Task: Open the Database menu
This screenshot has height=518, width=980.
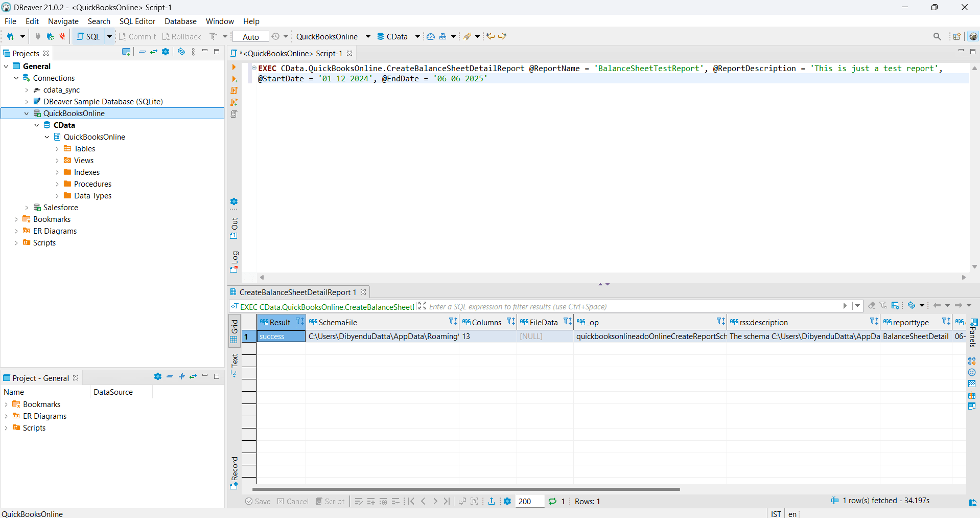Action: pyautogui.click(x=180, y=21)
